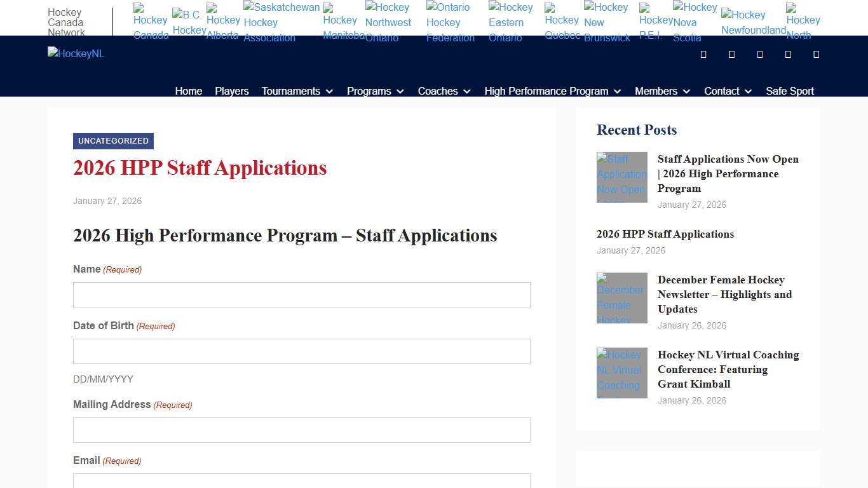Open the December Female Hockey Newsletter post

pyautogui.click(x=724, y=294)
